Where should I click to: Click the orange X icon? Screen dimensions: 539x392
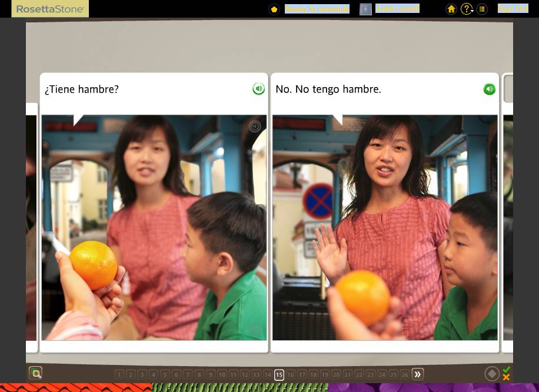pyautogui.click(x=506, y=377)
